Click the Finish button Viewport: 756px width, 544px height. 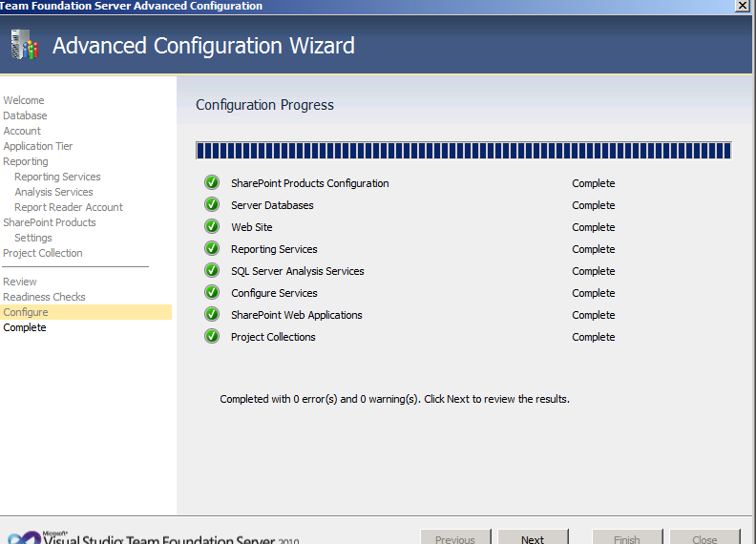628,537
